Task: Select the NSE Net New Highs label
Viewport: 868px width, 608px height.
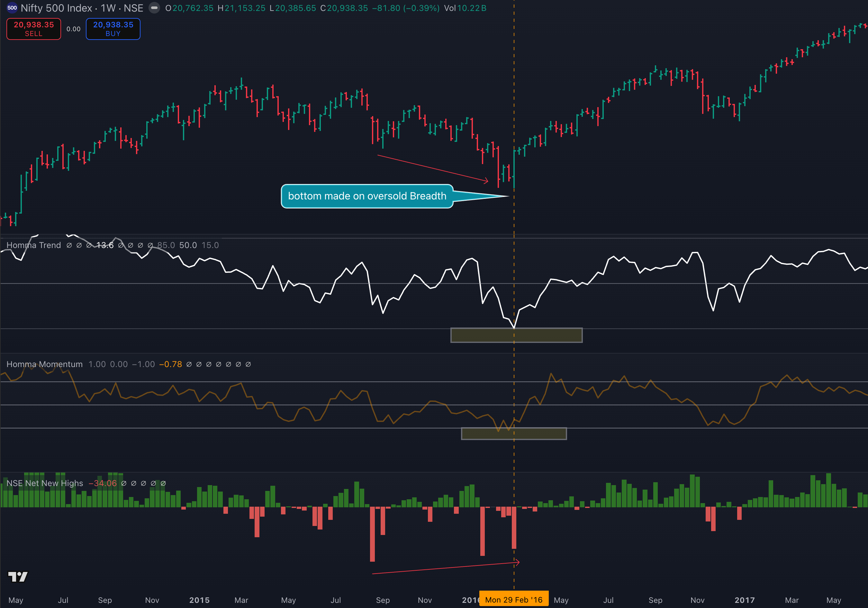Action: tap(45, 483)
